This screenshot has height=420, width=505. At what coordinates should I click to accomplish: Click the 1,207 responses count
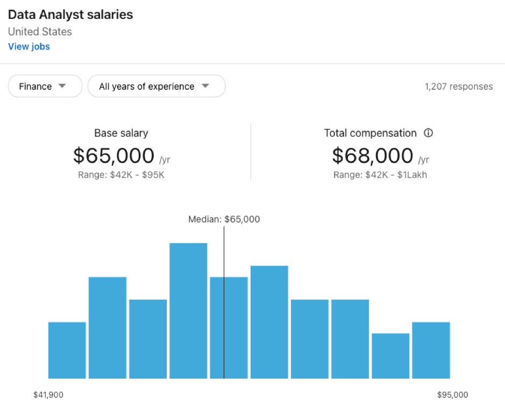[459, 86]
